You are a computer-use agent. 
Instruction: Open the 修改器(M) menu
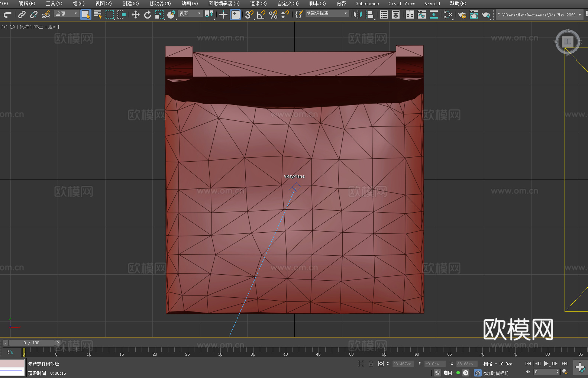[x=160, y=3]
